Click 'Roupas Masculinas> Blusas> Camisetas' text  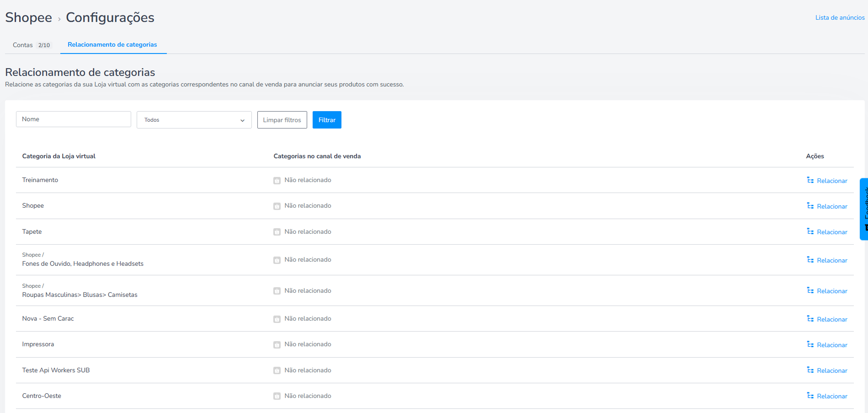tap(80, 295)
